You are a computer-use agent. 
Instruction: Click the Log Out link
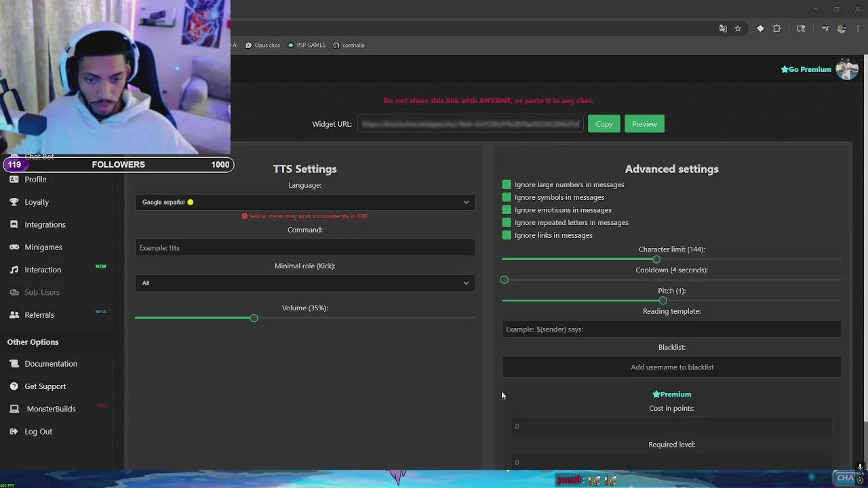38,432
